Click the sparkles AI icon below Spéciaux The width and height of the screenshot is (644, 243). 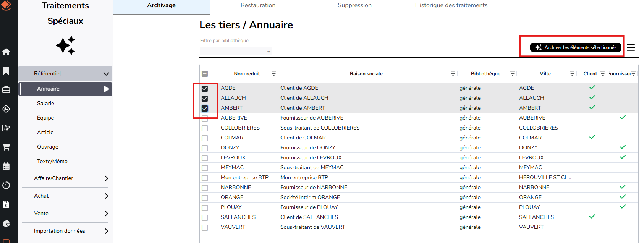click(65, 45)
